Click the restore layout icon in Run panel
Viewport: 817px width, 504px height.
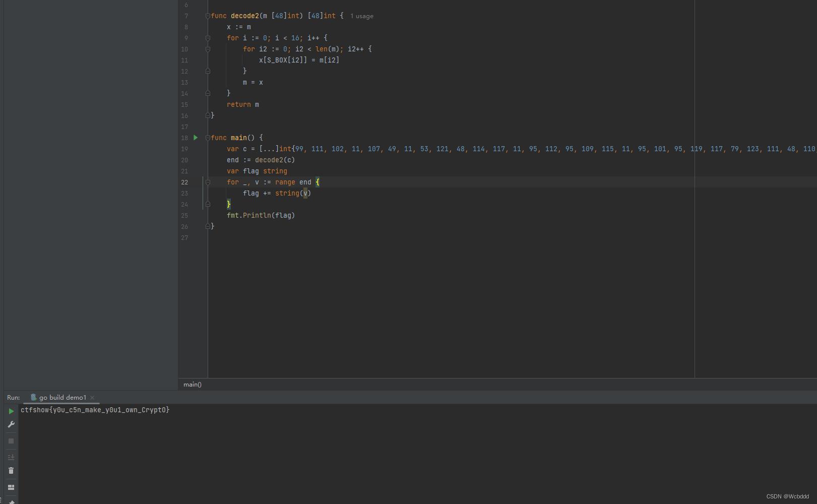(11, 487)
